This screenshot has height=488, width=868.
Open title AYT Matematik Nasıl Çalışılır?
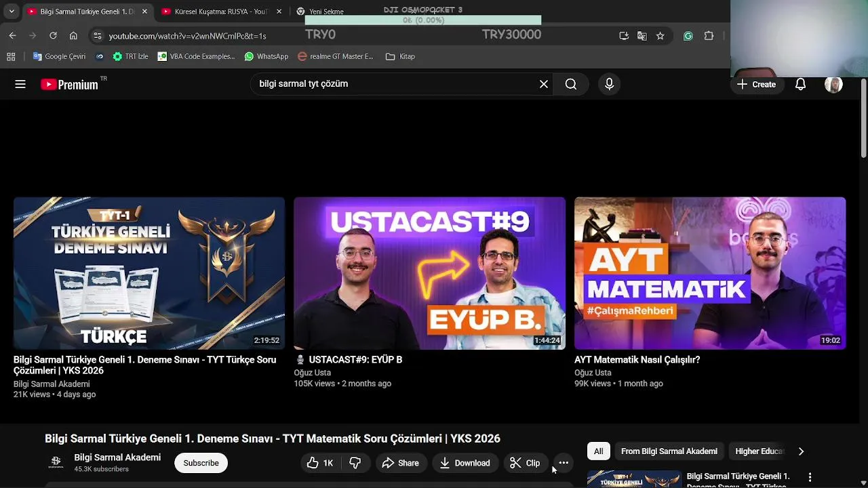pos(637,360)
